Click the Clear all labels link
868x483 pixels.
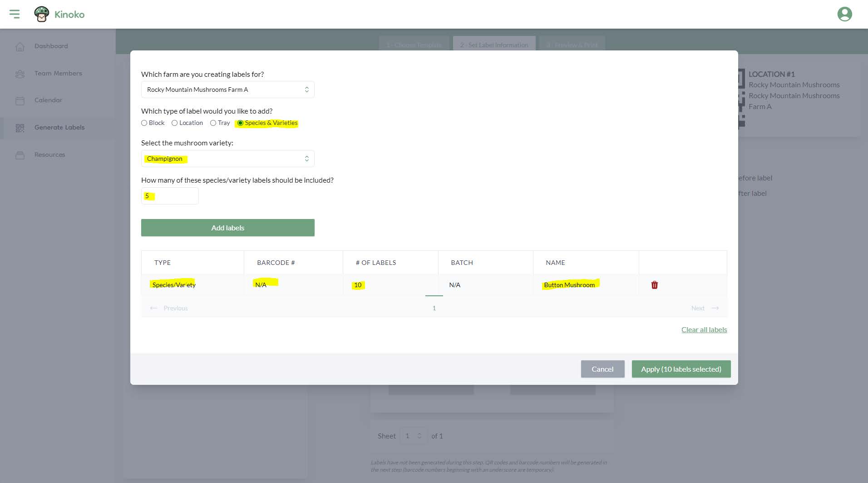[x=704, y=330]
